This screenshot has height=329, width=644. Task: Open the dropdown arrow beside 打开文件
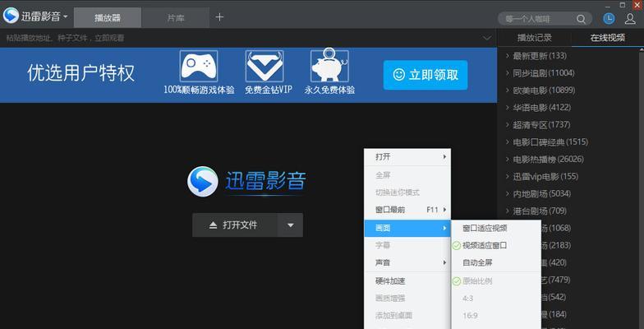[x=291, y=225]
